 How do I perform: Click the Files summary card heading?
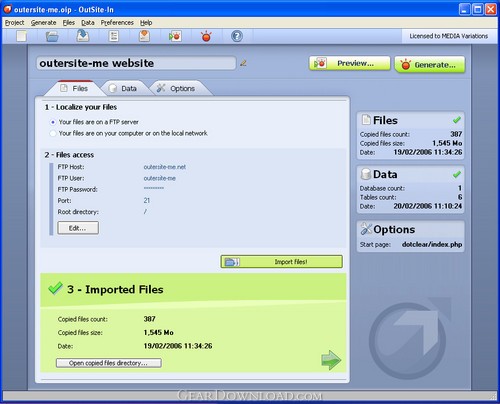(x=385, y=120)
